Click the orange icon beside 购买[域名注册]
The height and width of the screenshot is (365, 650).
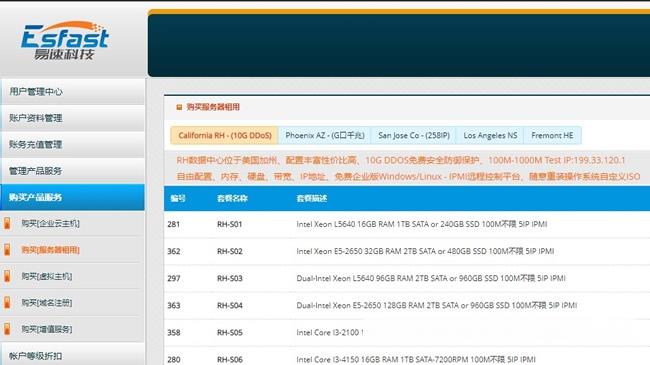[7, 303]
